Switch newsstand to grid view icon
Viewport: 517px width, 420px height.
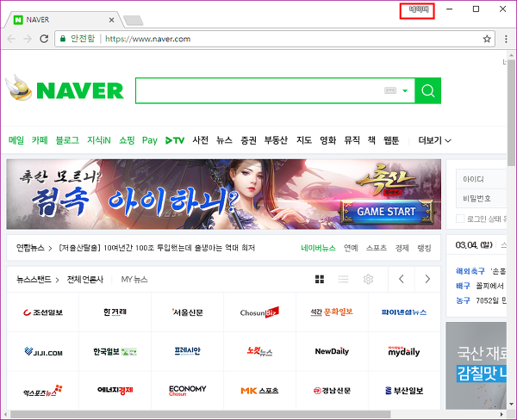point(320,280)
